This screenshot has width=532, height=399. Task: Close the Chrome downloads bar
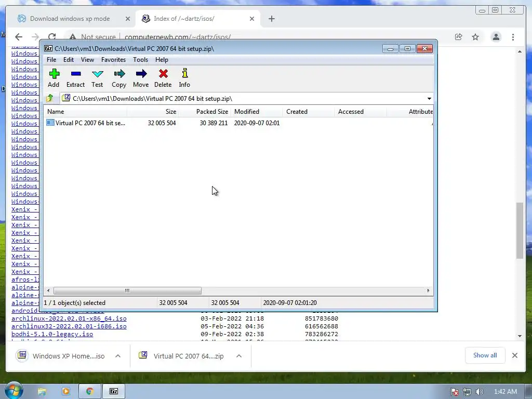515,355
